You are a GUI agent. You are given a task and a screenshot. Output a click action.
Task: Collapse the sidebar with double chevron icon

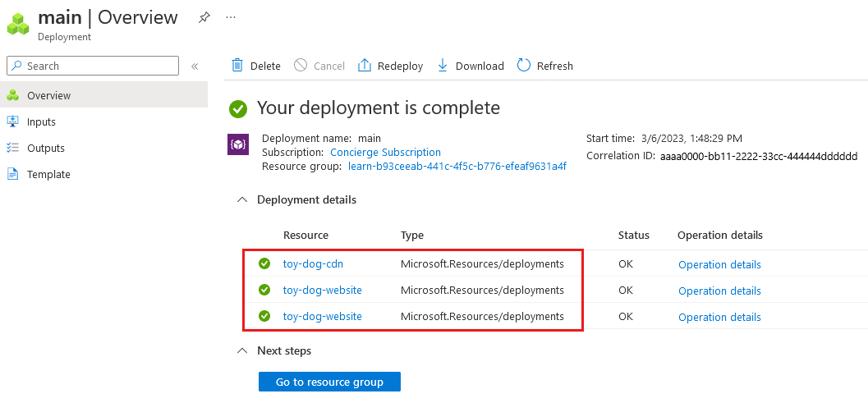point(195,66)
